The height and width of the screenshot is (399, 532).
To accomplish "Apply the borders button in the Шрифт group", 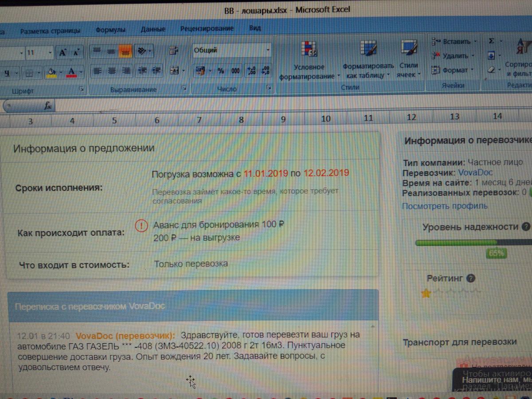I will (30, 73).
